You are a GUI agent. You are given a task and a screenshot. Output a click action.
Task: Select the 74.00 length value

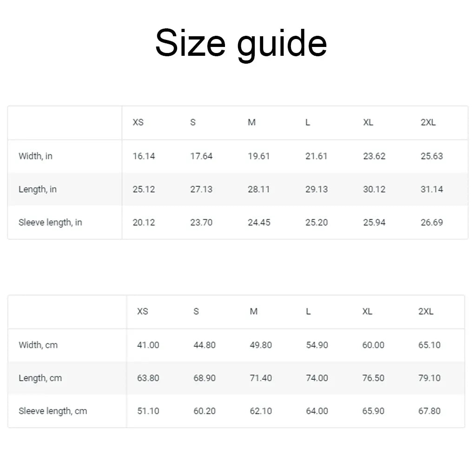tap(317, 378)
